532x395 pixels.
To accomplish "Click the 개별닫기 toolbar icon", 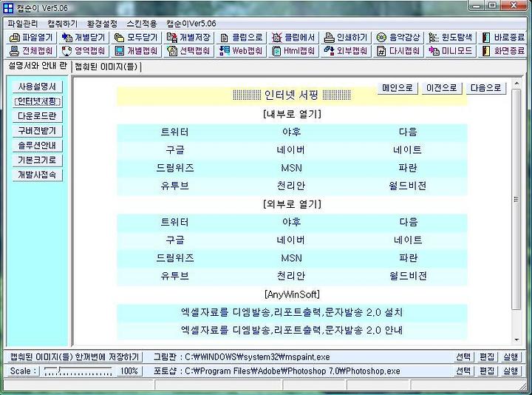I will pyautogui.click(x=67, y=38).
